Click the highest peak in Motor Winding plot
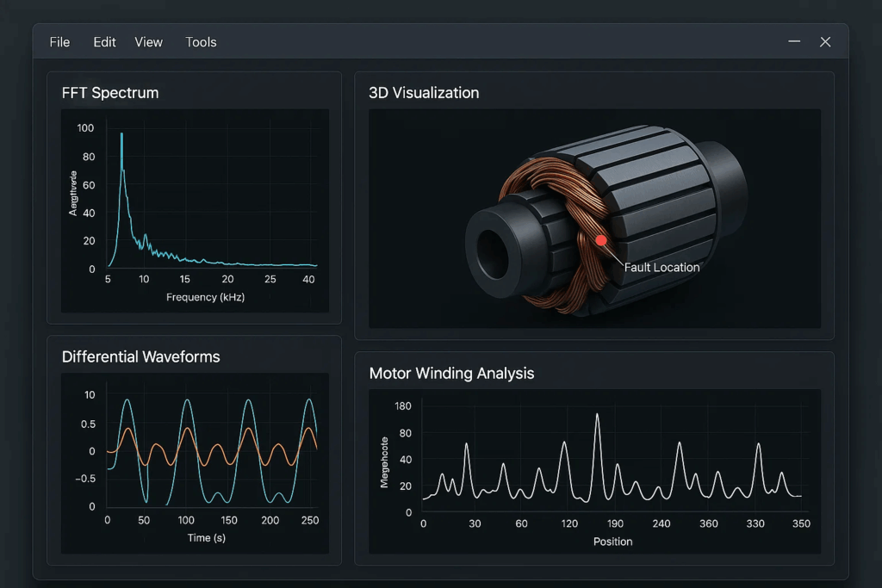 pos(597,416)
